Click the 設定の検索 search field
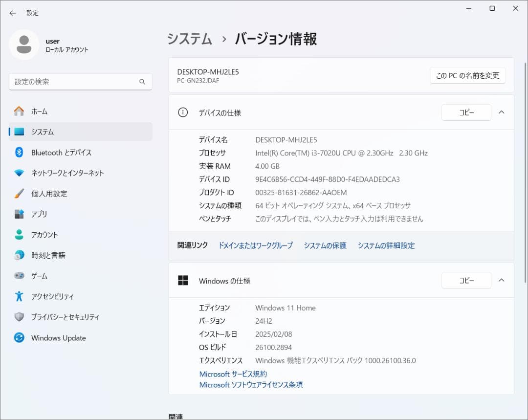 pos(76,82)
